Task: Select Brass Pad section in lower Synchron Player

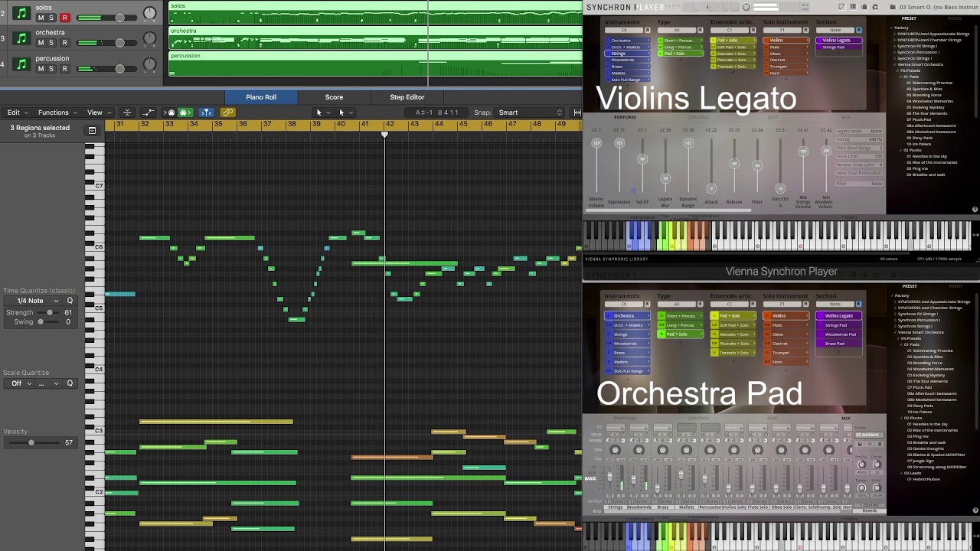Action: pos(838,344)
